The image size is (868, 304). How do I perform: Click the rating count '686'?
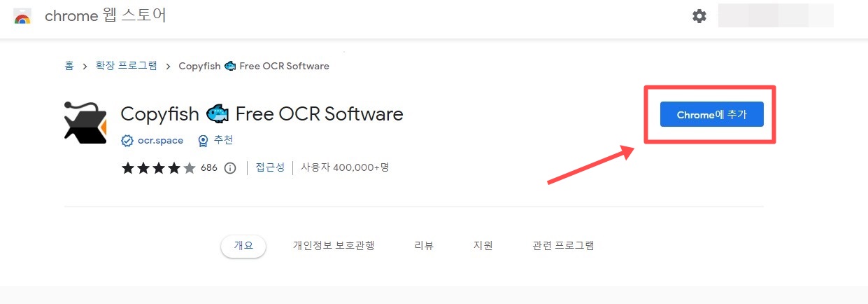click(209, 168)
